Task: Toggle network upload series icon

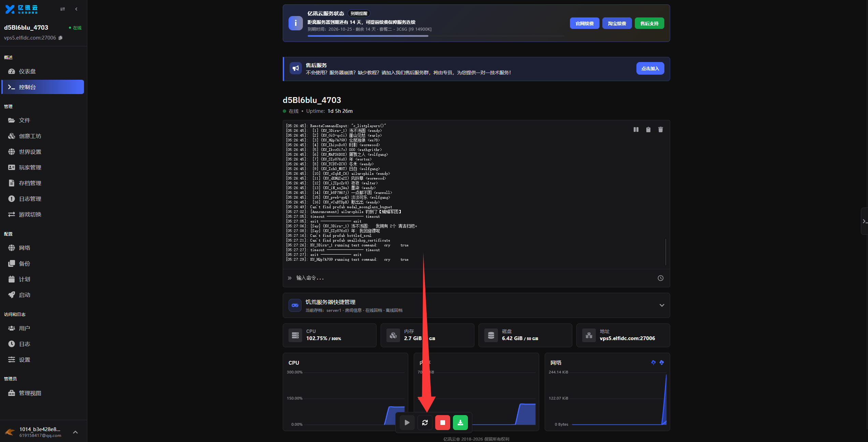Action: click(653, 363)
